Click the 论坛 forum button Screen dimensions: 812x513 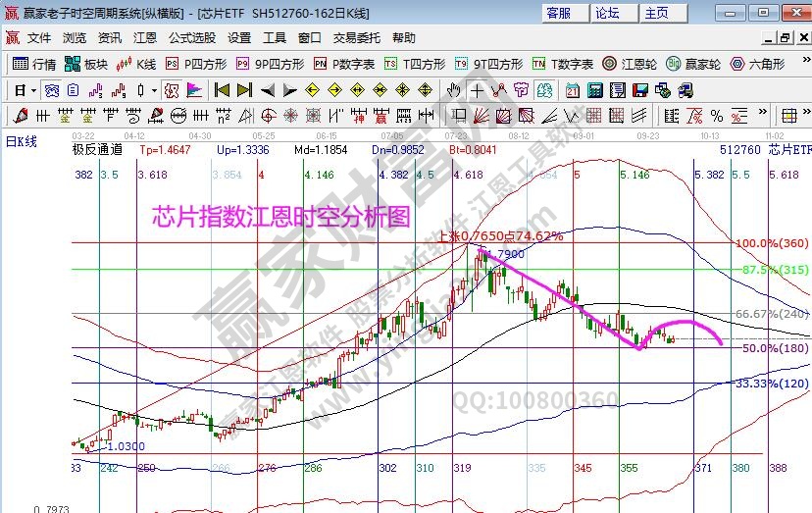pyautogui.click(x=607, y=13)
